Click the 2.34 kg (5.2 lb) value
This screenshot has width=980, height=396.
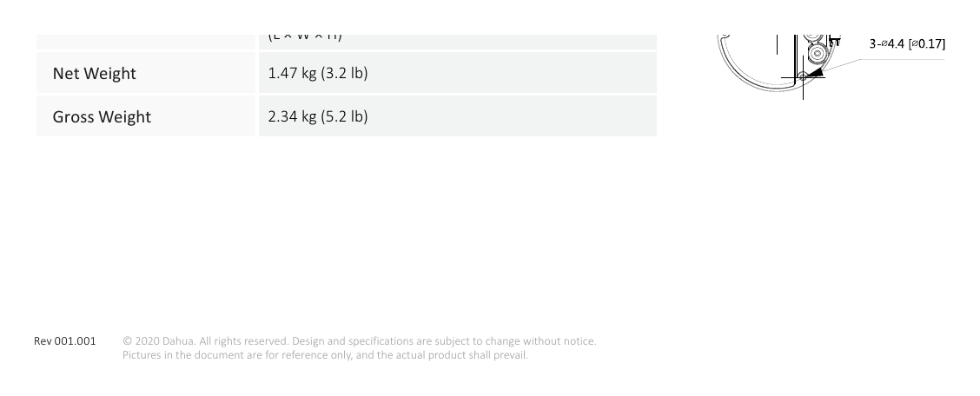317,116
